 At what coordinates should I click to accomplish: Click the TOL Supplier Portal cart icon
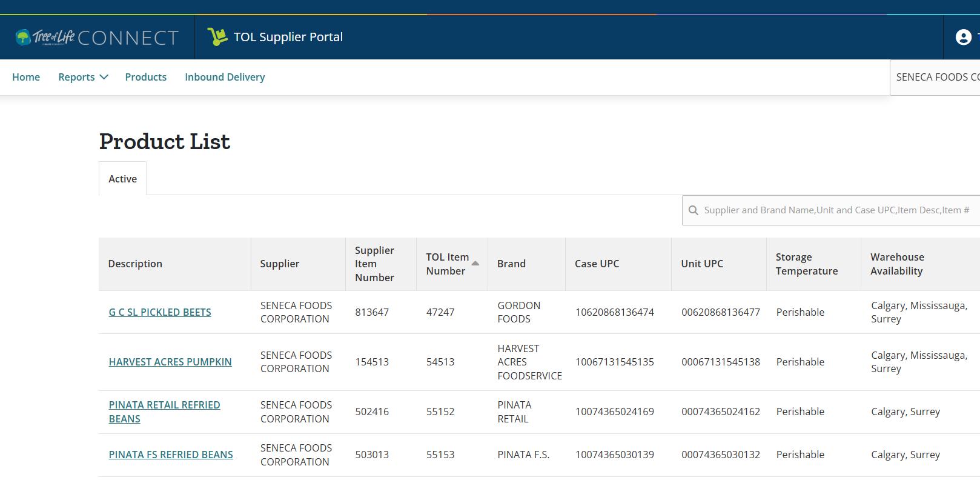[x=217, y=37]
